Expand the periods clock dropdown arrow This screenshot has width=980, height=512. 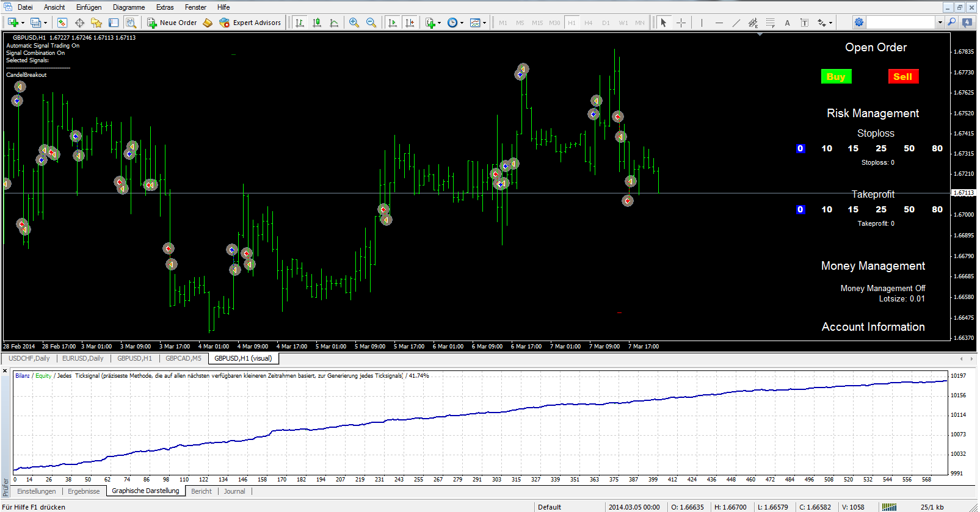pos(462,23)
